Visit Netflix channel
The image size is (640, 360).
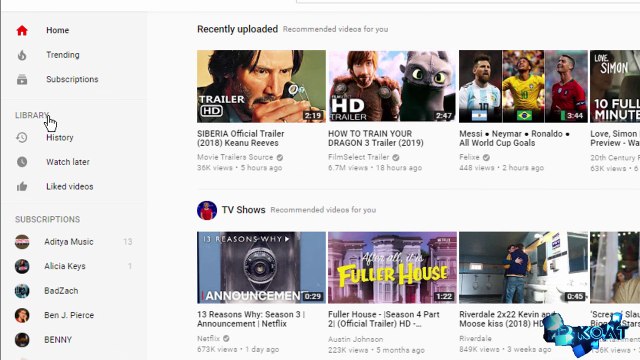click(209, 338)
